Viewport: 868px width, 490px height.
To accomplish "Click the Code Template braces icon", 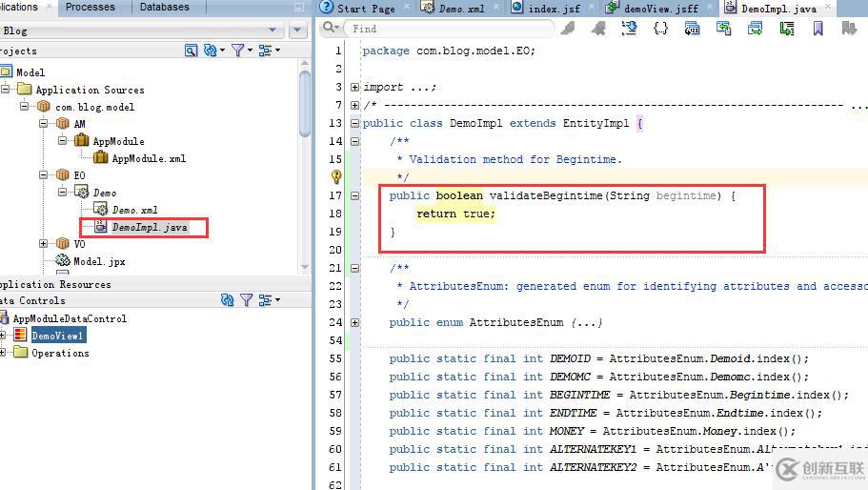I will click(660, 28).
